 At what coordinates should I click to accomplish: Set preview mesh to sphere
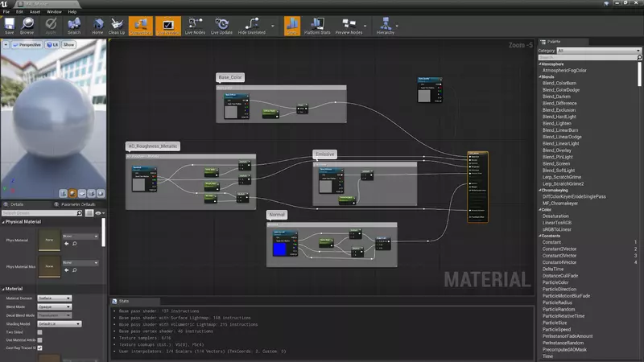pos(72,193)
